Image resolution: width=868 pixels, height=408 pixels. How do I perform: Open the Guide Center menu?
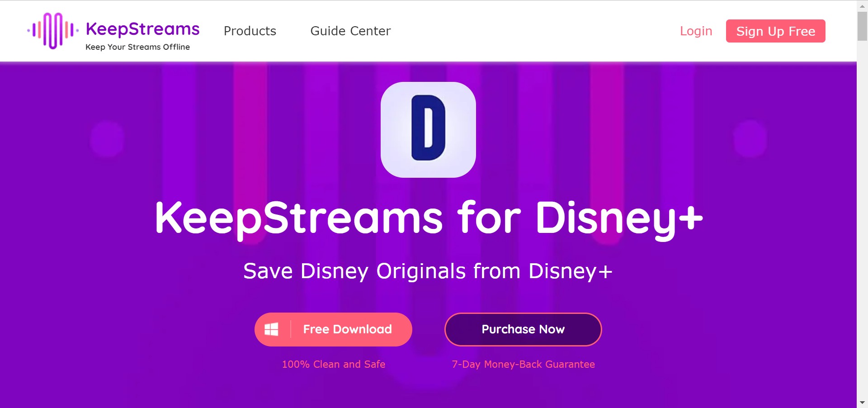pyautogui.click(x=350, y=31)
